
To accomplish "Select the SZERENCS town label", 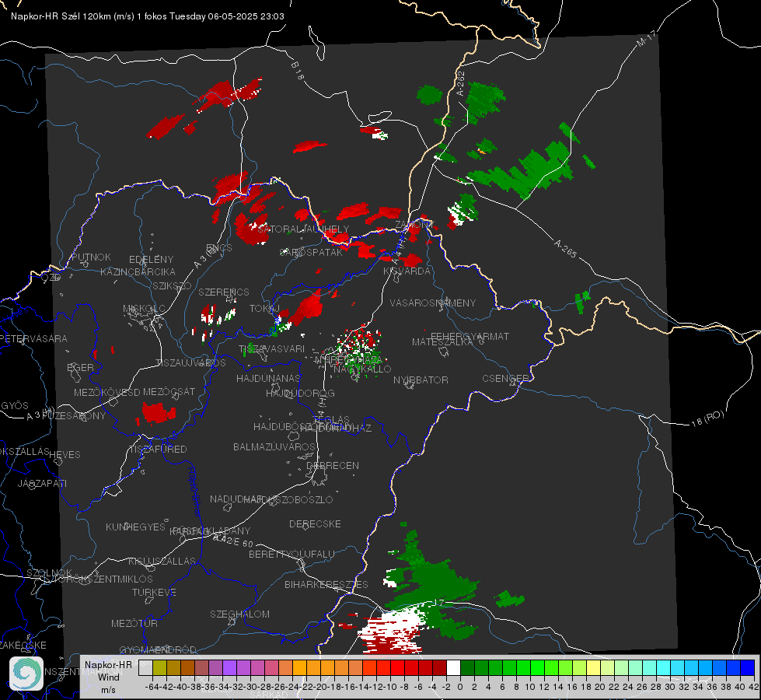I will tap(224, 292).
